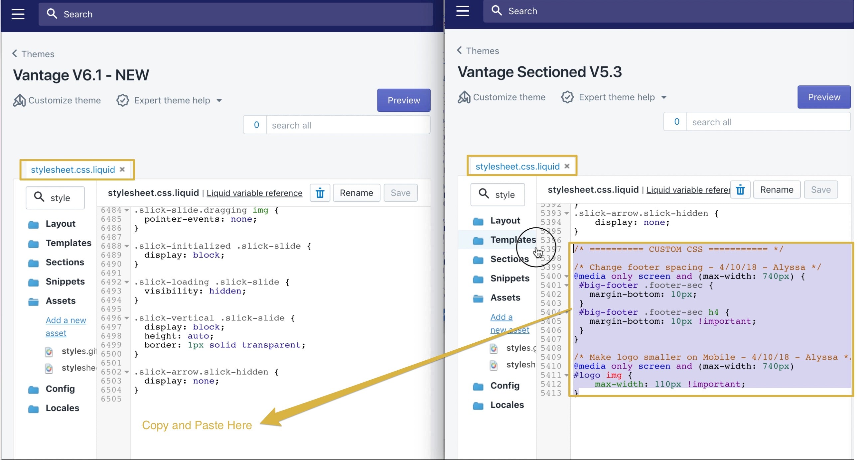Delete file with trash icon in left window

320,193
